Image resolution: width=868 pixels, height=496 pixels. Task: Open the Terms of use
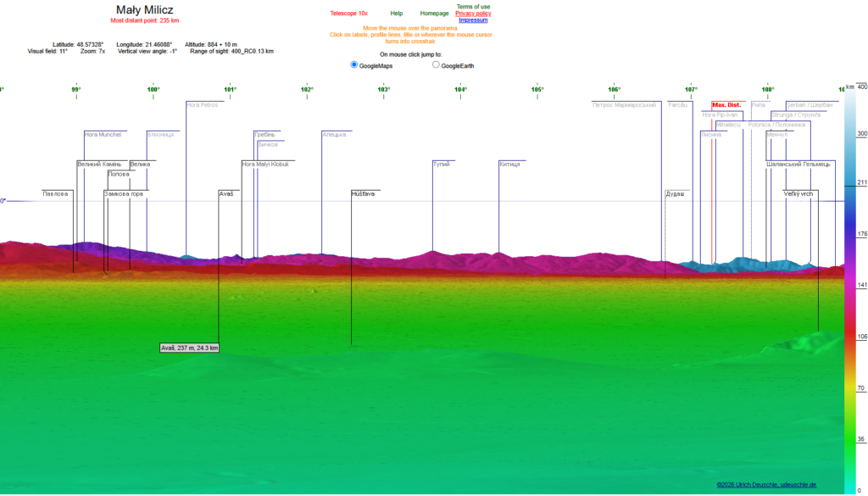(473, 7)
